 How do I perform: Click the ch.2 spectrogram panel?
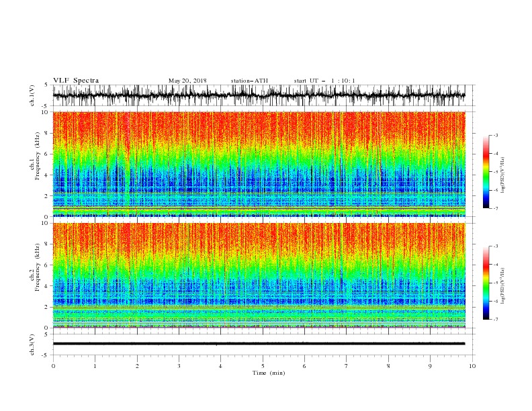(259, 275)
